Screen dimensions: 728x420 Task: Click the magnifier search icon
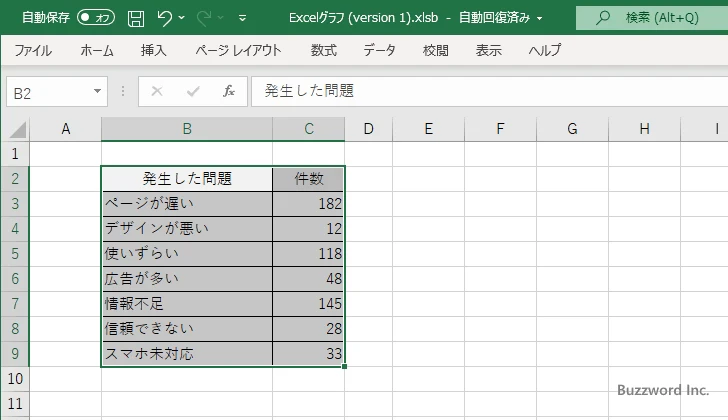click(603, 18)
